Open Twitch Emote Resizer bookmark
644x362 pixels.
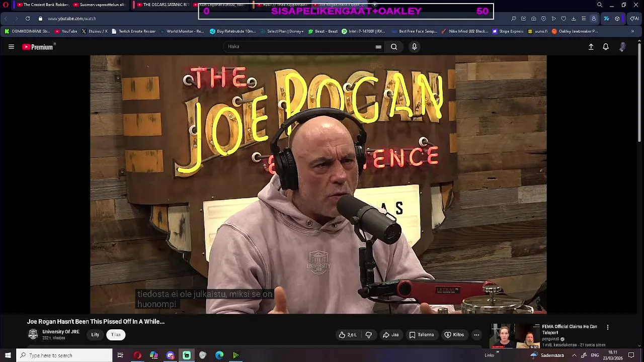click(133, 31)
